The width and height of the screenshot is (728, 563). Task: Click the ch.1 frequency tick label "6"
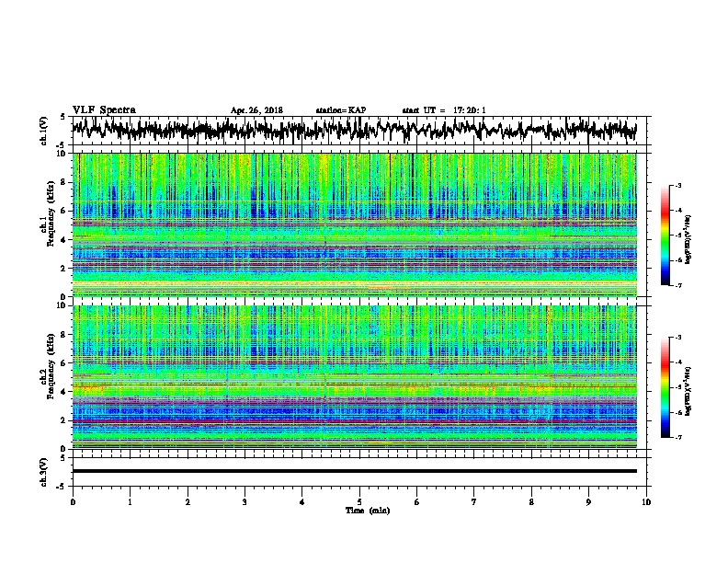[64, 211]
